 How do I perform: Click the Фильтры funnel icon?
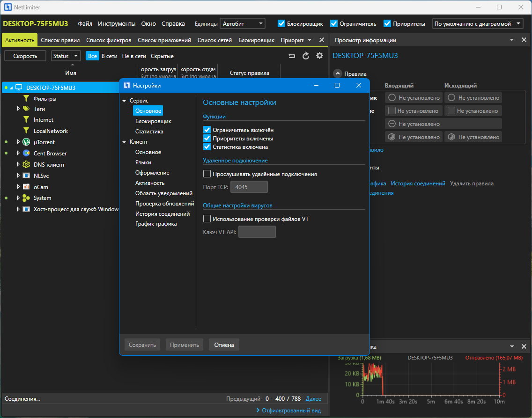click(26, 99)
